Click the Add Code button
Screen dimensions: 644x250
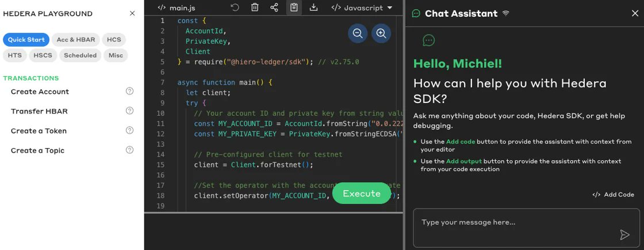613,195
